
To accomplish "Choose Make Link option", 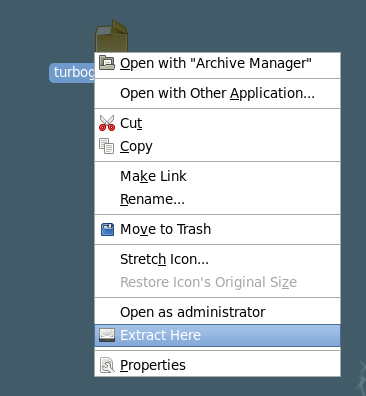I will point(217,176).
